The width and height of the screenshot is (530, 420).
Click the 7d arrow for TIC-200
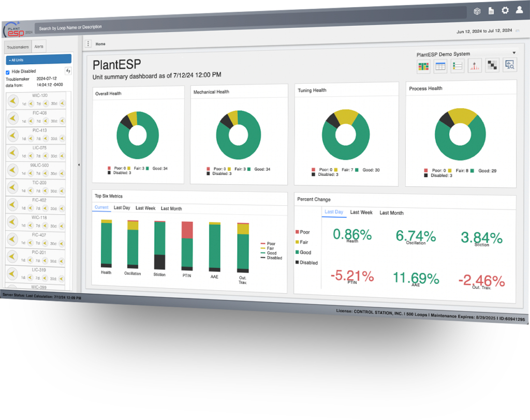click(46, 190)
